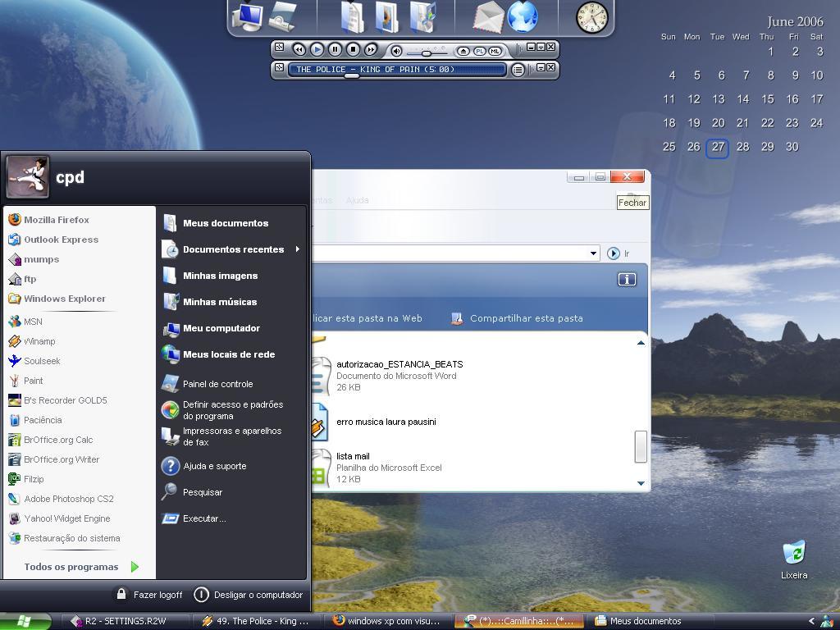Viewport: 840px width, 630px height.
Task: Open the blue globe browser dock icon
Action: pos(523,16)
